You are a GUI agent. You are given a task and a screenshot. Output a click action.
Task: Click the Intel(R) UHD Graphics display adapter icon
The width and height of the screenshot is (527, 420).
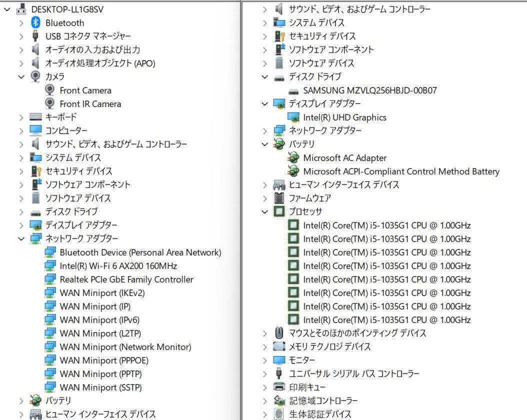[x=292, y=117]
